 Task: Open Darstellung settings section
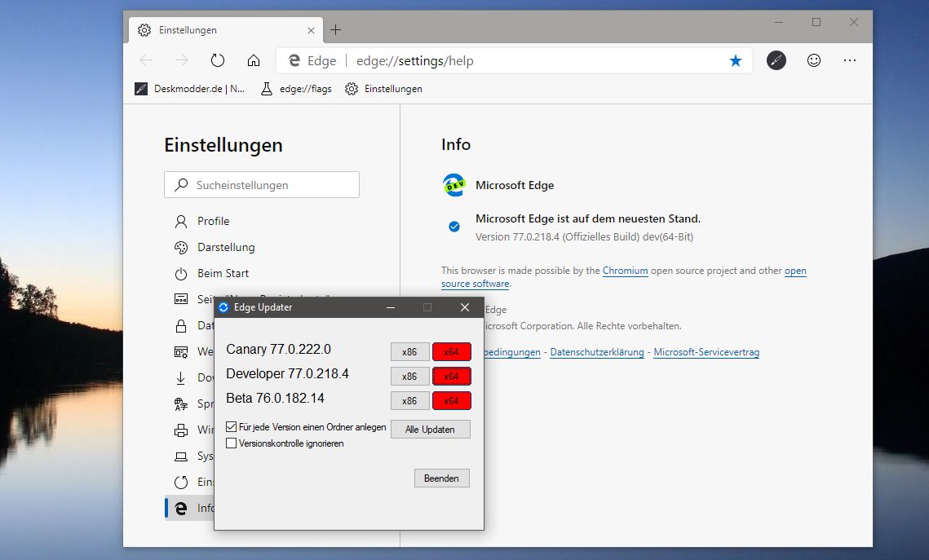point(226,247)
